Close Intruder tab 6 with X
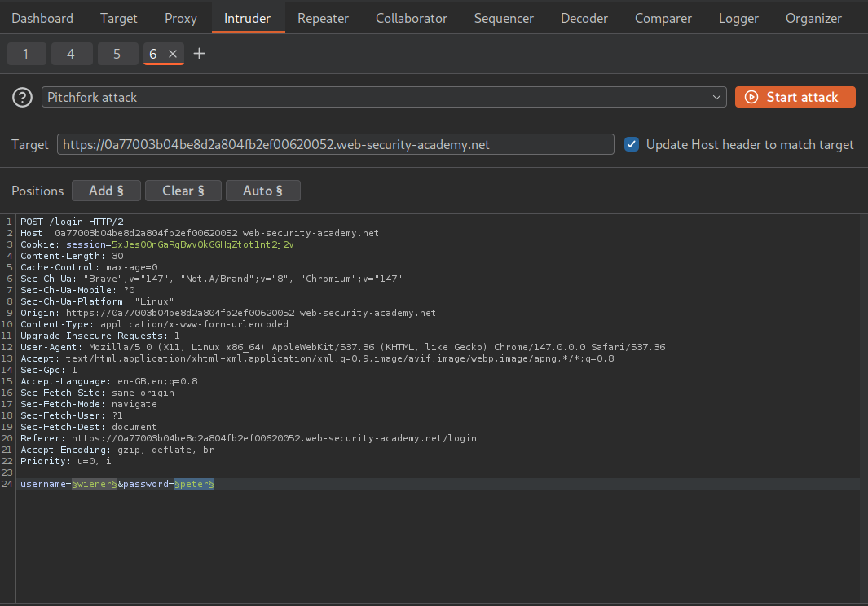This screenshot has height=606, width=868. coord(173,54)
